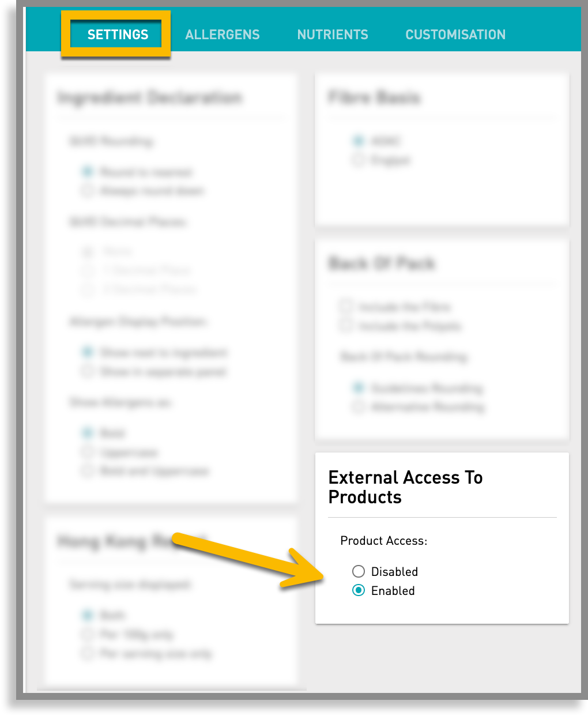
Task: Select AOAC as the Fibre Basis
Action: pos(358,141)
